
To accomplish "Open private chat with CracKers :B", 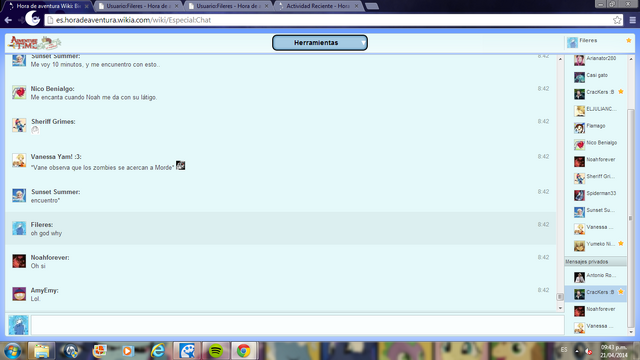I will pos(596,293).
